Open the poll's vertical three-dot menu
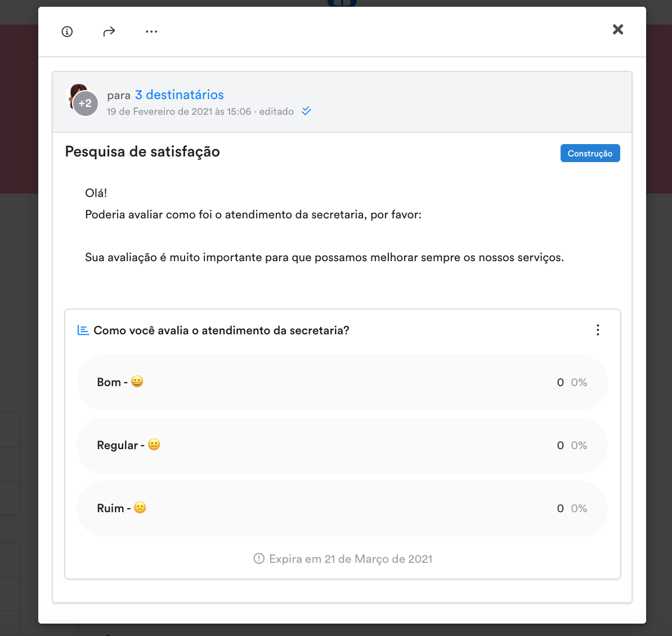The width and height of the screenshot is (672, 636). [598, 330]
